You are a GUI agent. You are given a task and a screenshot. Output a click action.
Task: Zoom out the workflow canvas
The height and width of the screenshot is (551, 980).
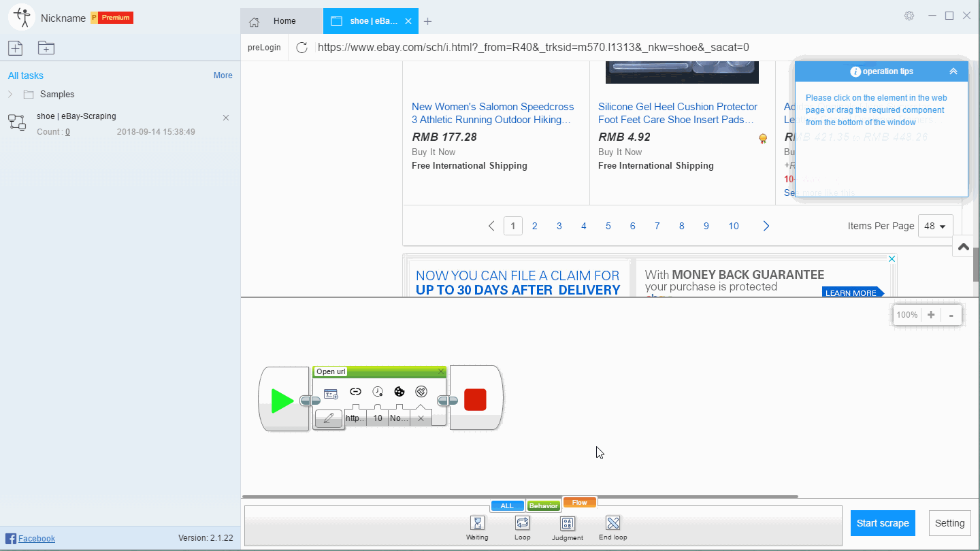[x=951, y=315]
